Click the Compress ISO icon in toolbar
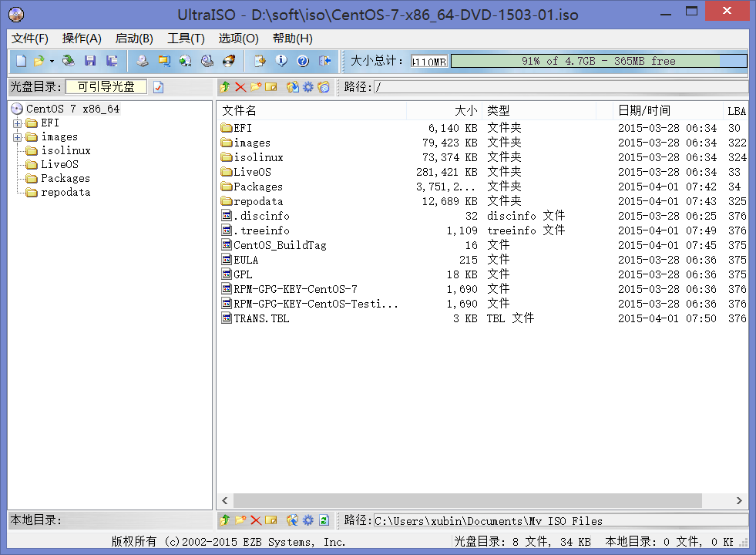 [x=164, y=61]
